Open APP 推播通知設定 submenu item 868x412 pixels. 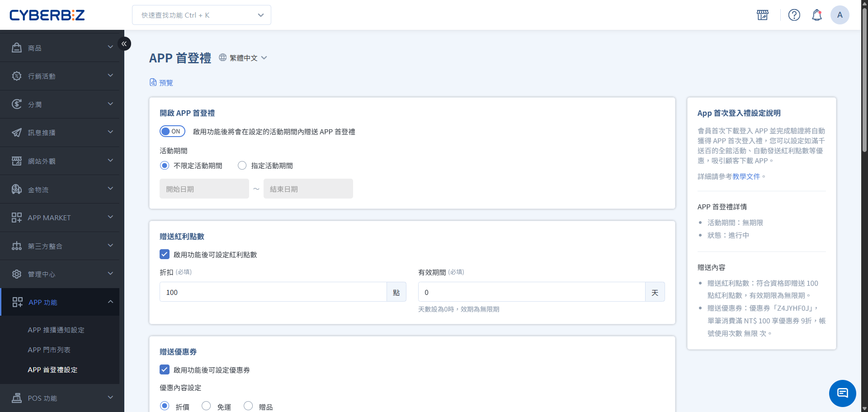pyautogui.click(x=56, y=330)
